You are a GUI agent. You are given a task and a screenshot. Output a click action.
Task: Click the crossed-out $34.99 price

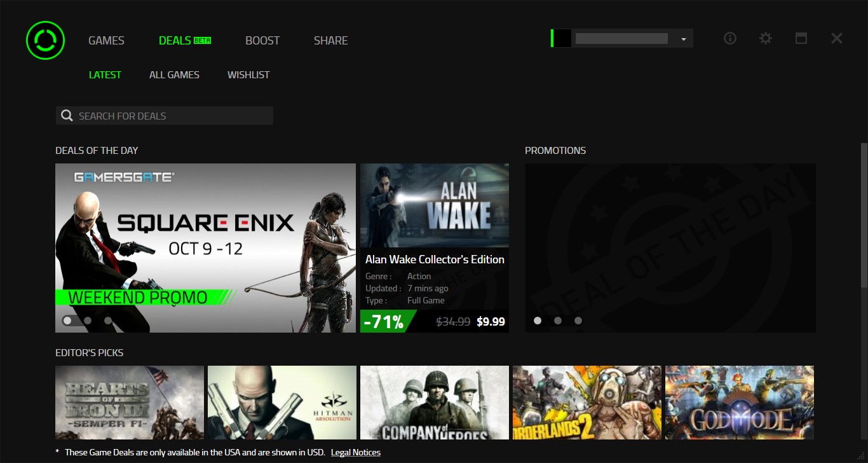(454, 322)
